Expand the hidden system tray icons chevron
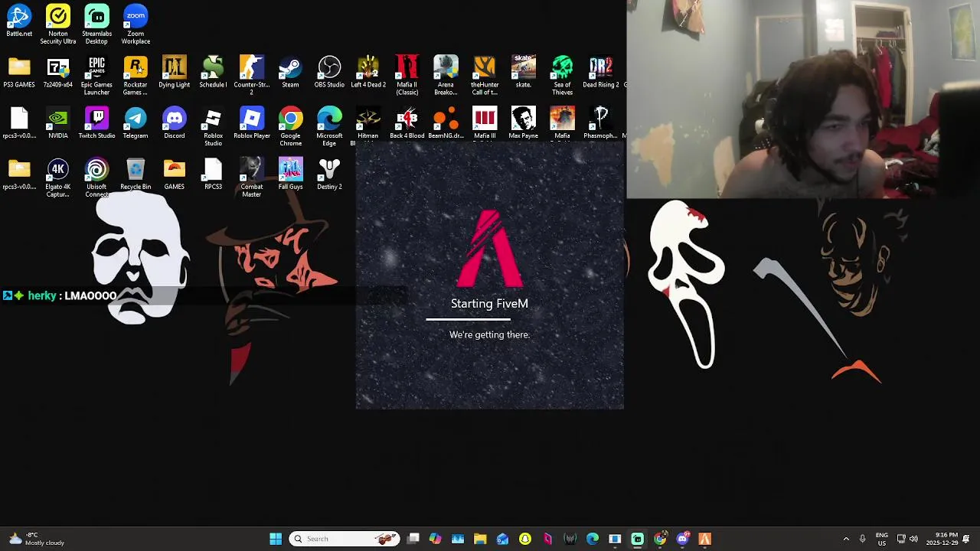Screen dimensions: 980x551 (x=846, y=539)
